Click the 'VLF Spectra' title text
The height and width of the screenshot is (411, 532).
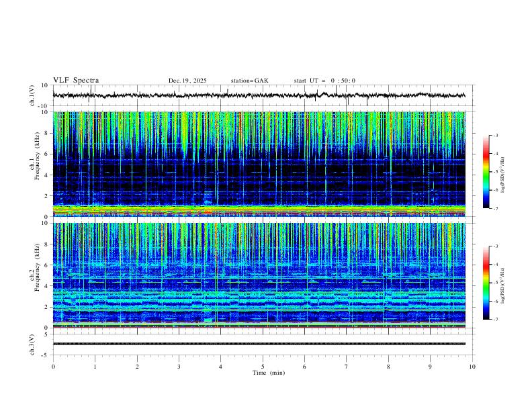point(76,81)
